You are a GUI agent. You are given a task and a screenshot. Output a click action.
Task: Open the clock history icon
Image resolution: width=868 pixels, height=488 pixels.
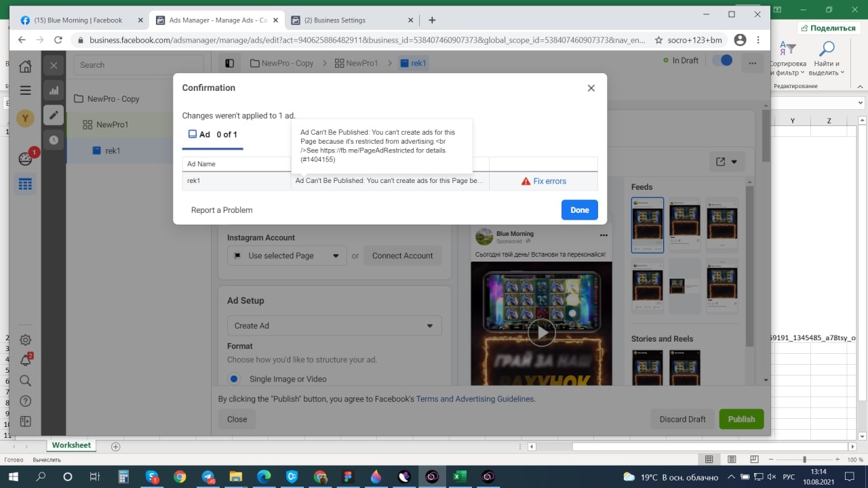click(x=54, y=140)
